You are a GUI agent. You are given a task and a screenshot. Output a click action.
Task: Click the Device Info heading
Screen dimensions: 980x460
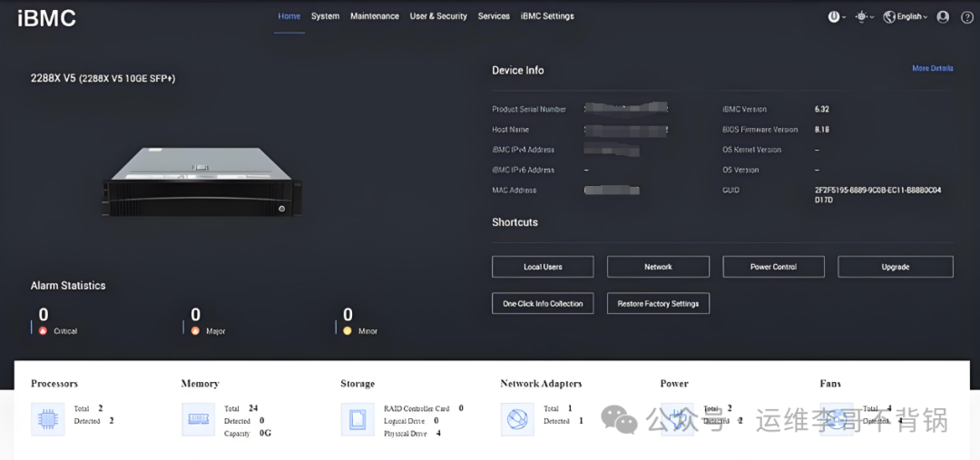[517, 71]
